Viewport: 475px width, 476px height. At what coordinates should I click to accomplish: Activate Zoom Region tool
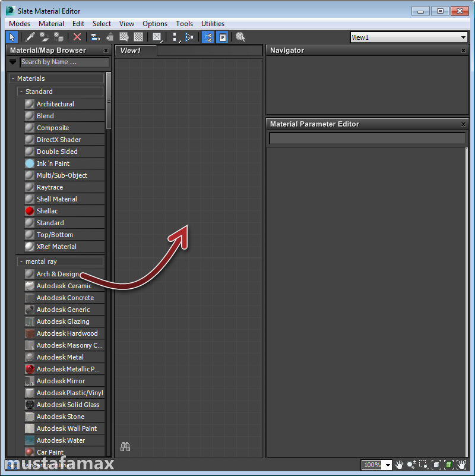(424, 465)
